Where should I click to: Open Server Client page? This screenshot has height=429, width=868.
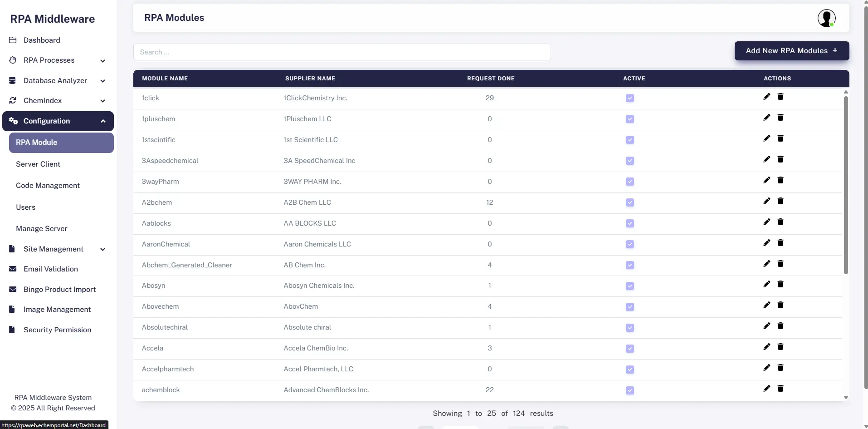pos(38,164)
